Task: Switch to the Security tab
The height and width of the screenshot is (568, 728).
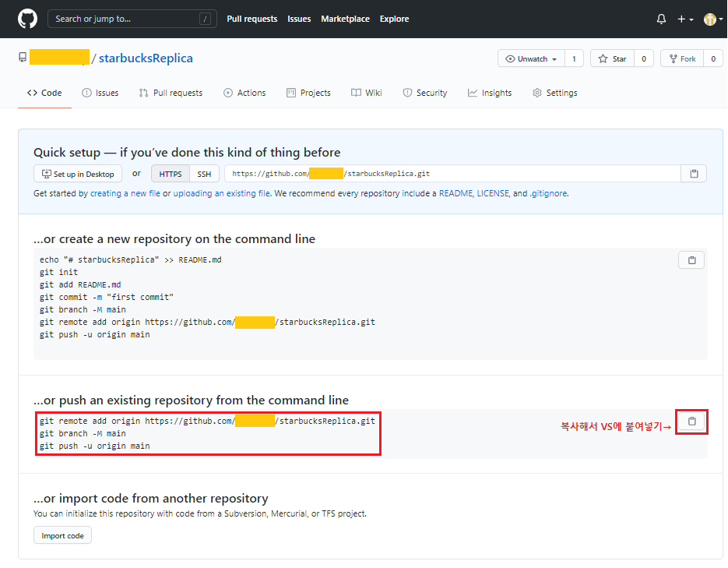Action: 425,93
